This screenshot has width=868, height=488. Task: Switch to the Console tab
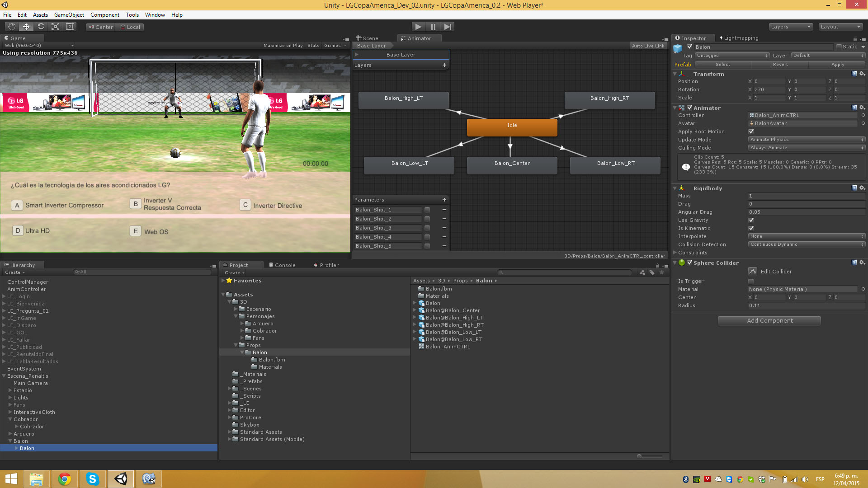point(282,265)
